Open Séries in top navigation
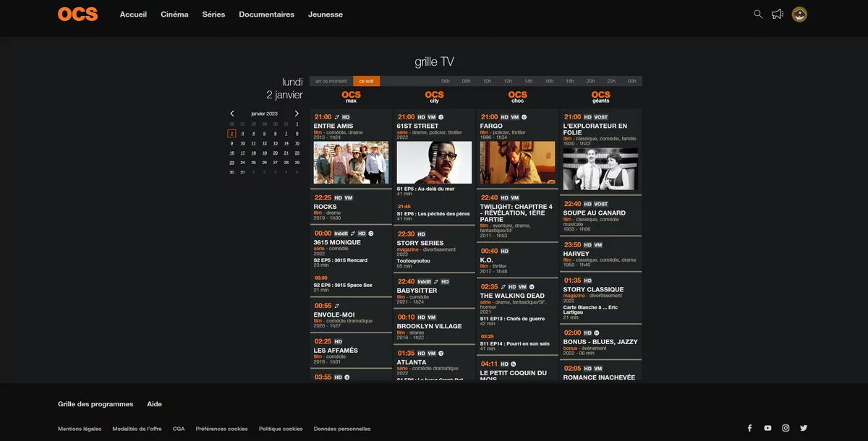The image size is (868, 441). pyautogui.click(x=213, y=14)
